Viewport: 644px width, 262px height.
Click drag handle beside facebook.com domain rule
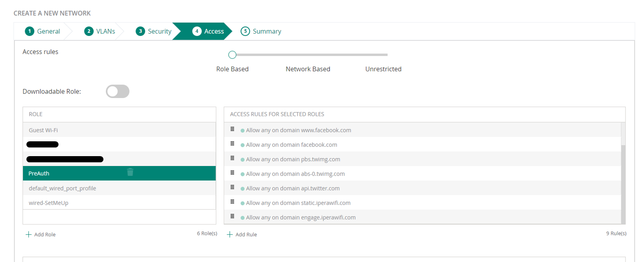pos(232,143)
